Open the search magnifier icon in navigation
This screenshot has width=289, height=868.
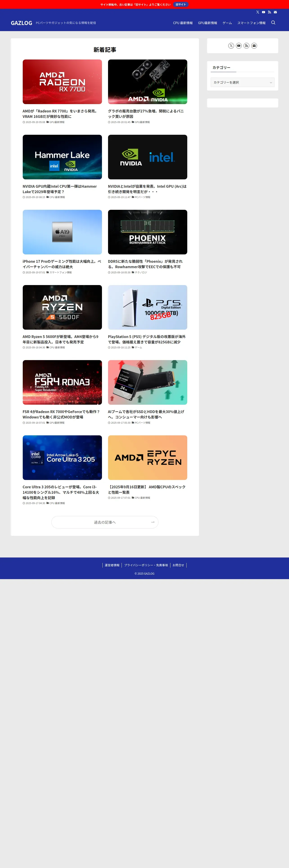[x=273, y=23]
